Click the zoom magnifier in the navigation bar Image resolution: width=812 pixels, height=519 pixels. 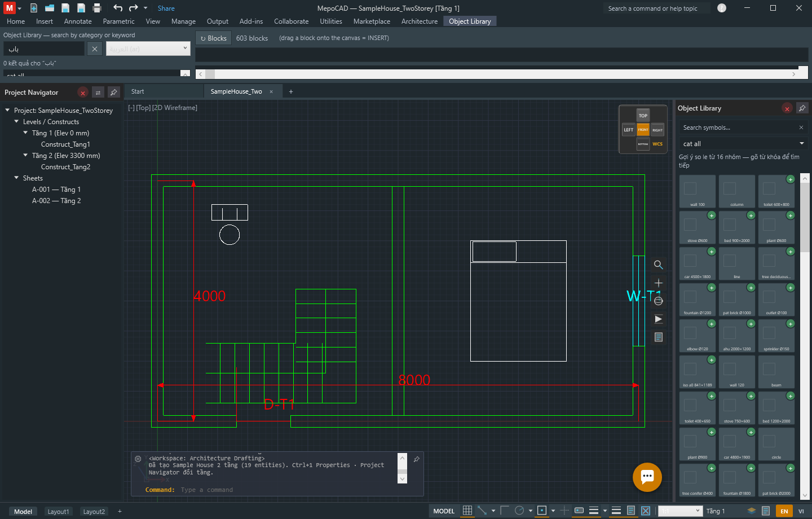coord(658,265)
